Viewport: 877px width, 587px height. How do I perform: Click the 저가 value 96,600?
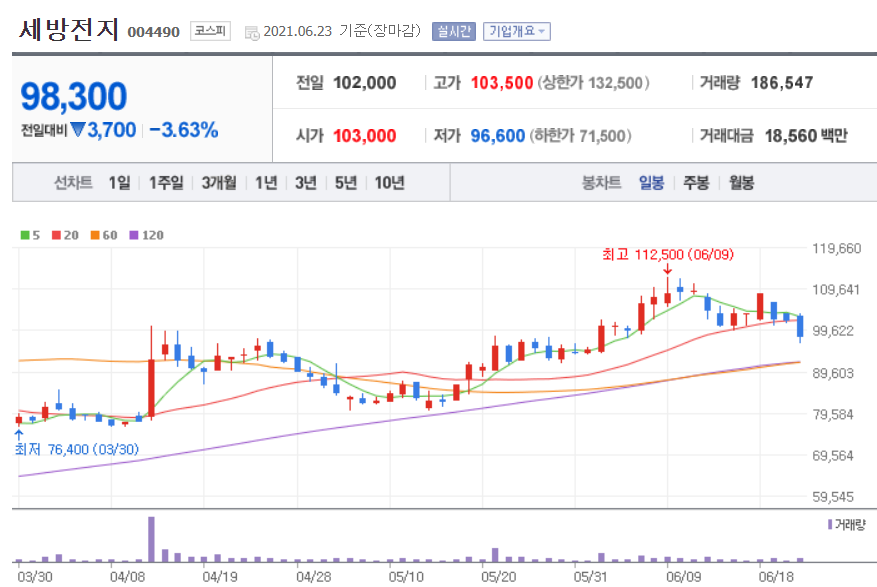[498, 136]
